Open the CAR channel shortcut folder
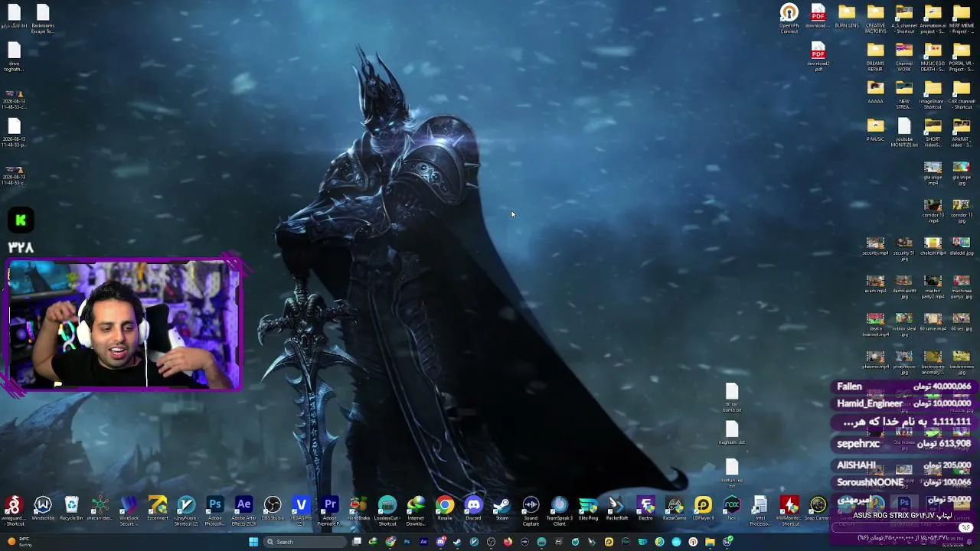 [x=962, y=95]
